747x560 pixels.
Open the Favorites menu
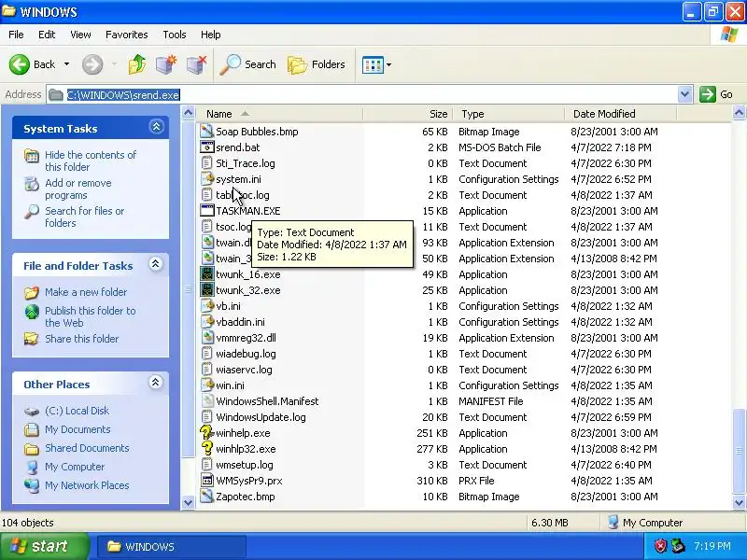127,35
